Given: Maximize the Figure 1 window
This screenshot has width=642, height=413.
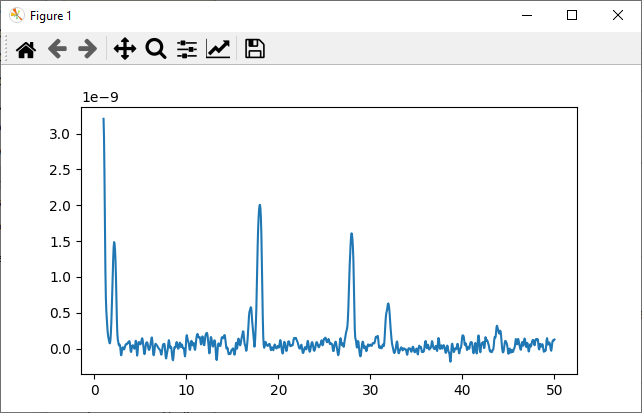Looking at the screenshot, I should [572, 16].
